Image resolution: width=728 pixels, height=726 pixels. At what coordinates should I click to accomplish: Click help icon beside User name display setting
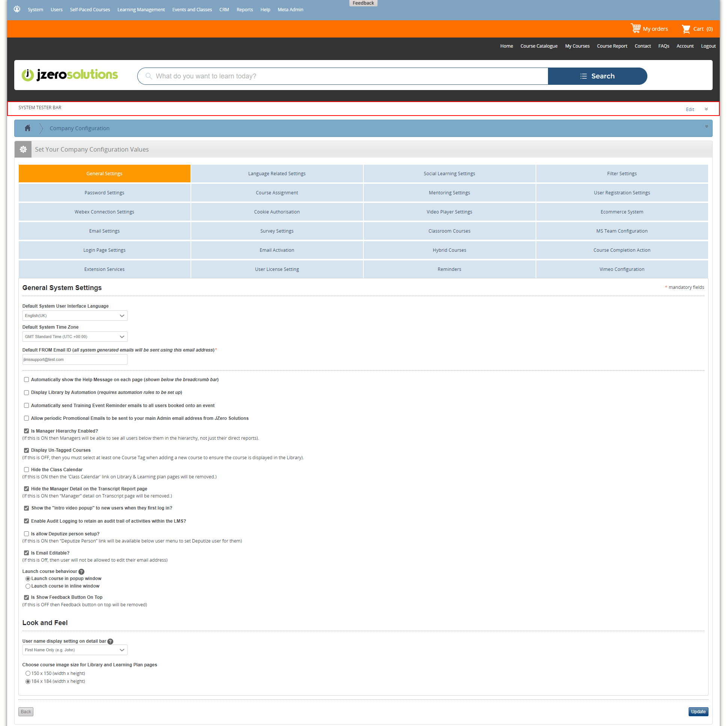point(110,641)
